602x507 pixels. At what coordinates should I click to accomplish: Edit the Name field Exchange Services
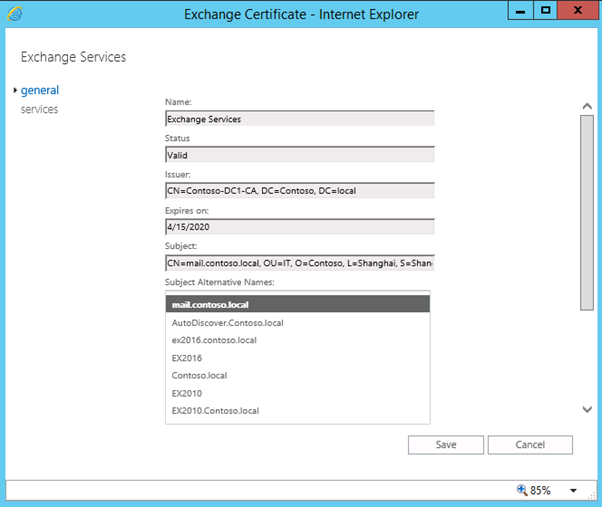pos(299,119)
